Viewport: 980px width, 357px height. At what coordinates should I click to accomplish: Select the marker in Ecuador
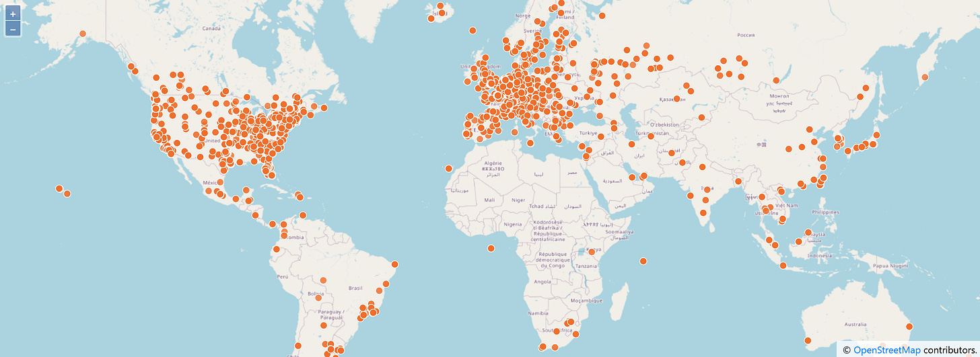(x=276, y=249)
